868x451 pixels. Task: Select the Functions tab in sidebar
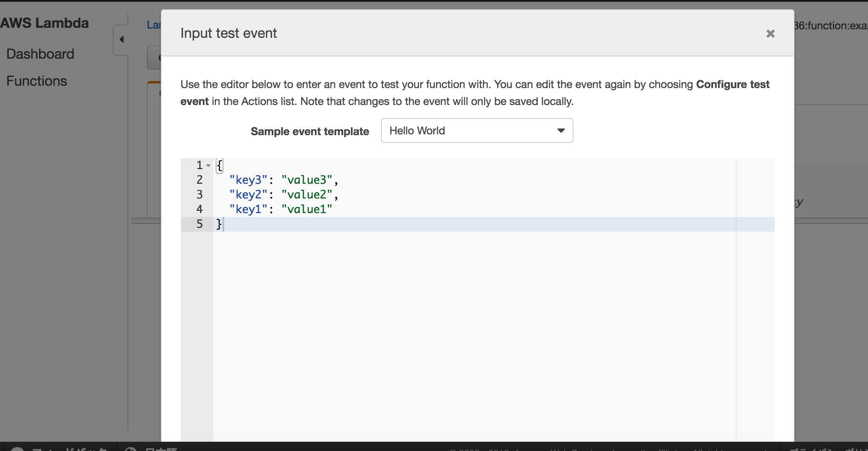[37, 81]
